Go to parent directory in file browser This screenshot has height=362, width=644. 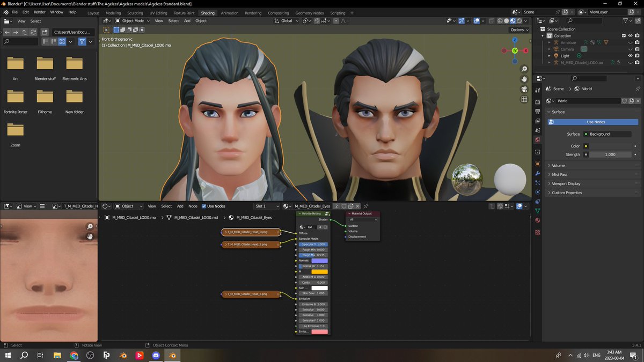[x=25, y=32]
